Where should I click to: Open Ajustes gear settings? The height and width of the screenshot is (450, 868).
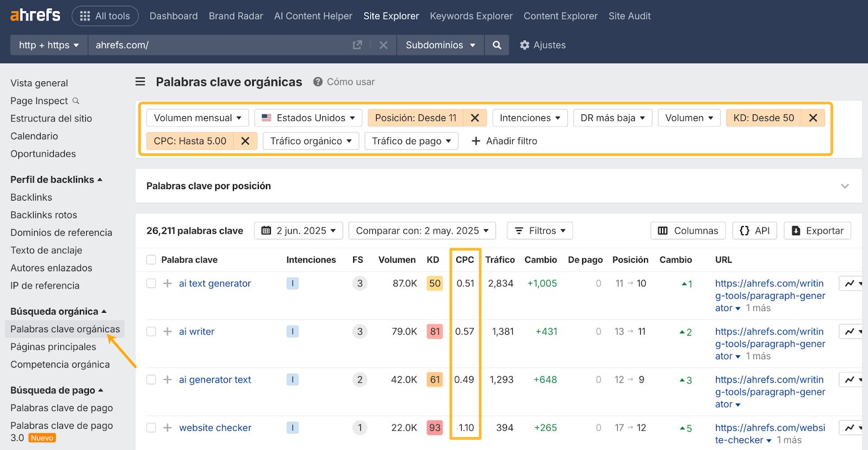tap(542, 45)
